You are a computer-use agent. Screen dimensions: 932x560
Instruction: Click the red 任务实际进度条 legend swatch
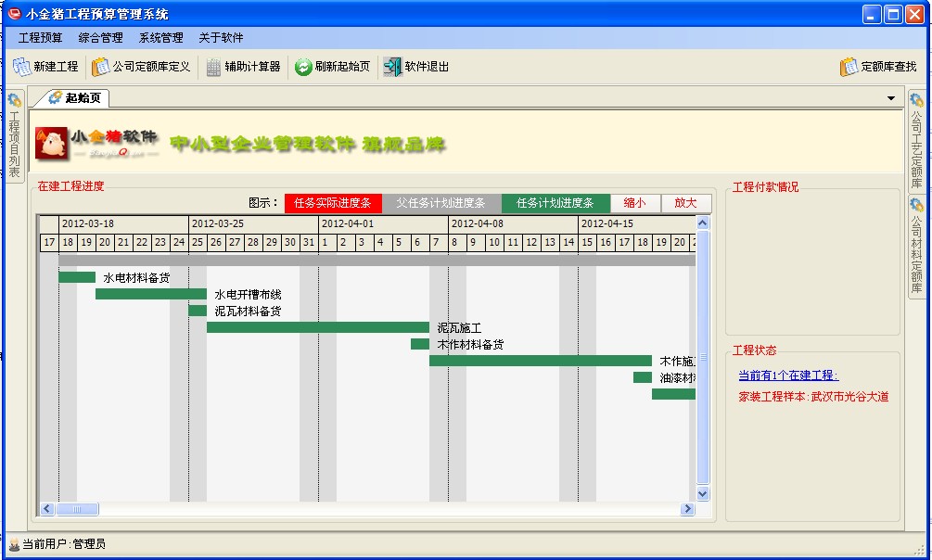pos(333,203)
